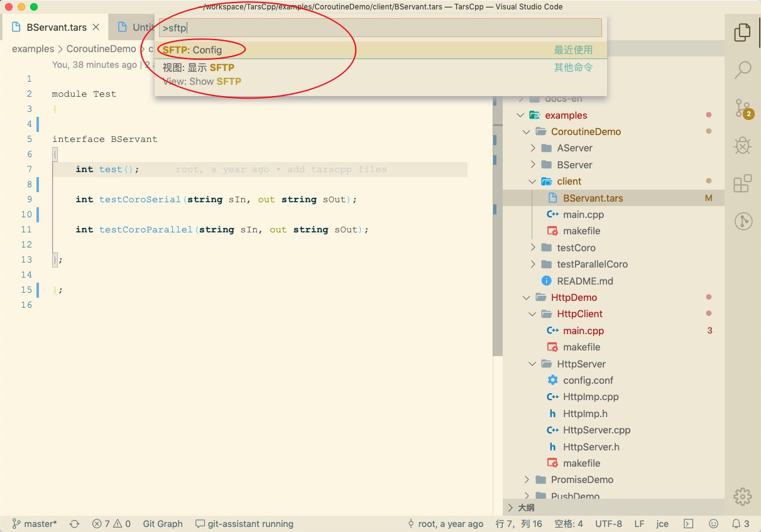Open Git Graph from the status bar
The width and height of the screenshot is (761, 532).
pyautogui.click(x=162, y=523)
